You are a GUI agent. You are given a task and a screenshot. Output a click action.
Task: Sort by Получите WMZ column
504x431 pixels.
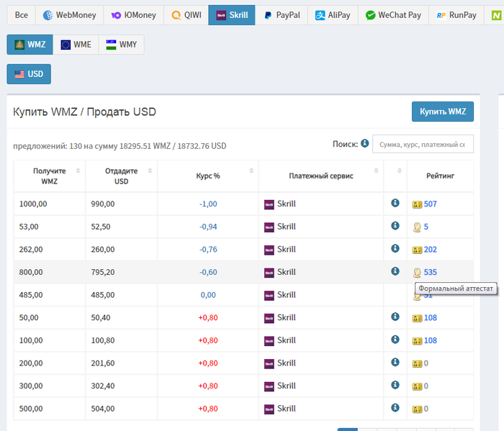pyautogui.click(x=50, y=176)
